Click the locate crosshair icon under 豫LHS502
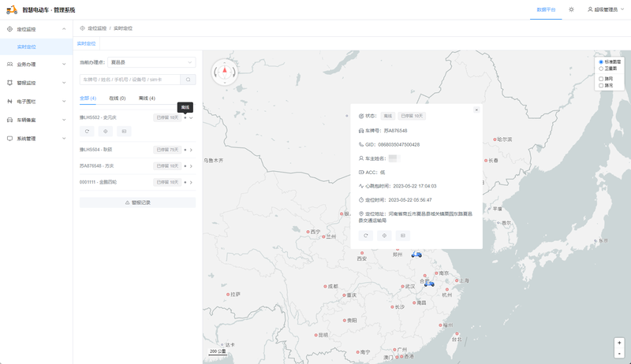The image size is (631, 364). pyautogui.click(x=106, y=131)
